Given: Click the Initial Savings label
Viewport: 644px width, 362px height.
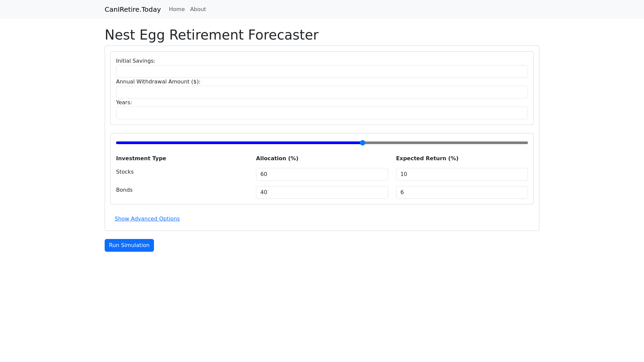Looking at the screenshot, I should pyautogui.click(x=136, y=61).
